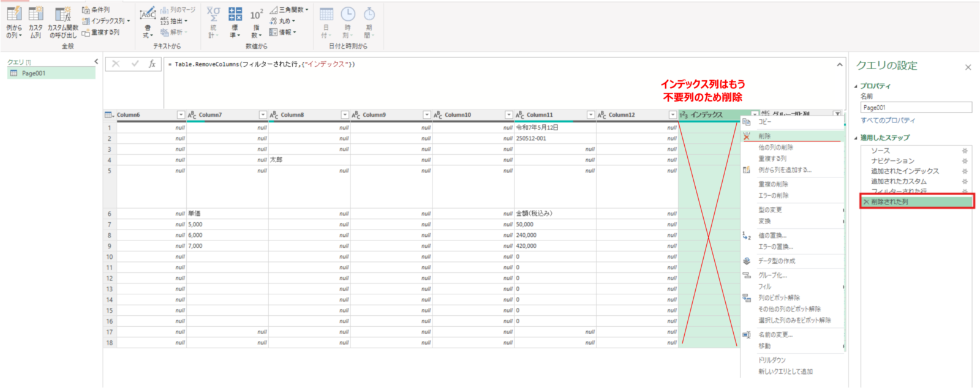Click the 条件列 ribbon command
The height and width of the screenshot is (388, 980).
96,10
